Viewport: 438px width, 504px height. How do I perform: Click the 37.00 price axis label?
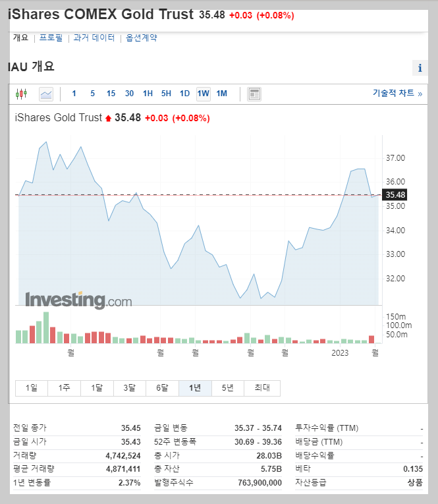pos(396,158)
